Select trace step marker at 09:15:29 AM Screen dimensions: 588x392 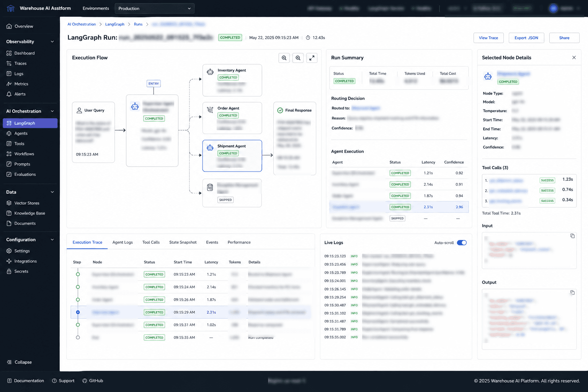(x=78, y=312)
